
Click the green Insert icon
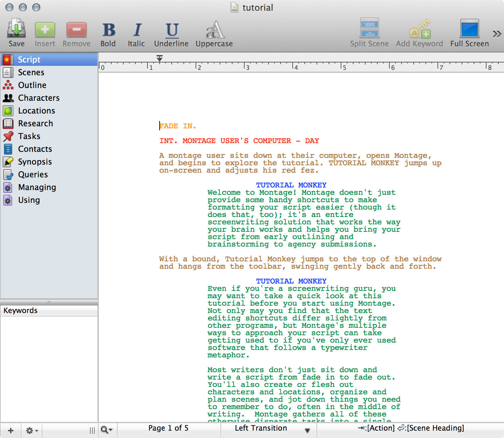pos(45,30)
